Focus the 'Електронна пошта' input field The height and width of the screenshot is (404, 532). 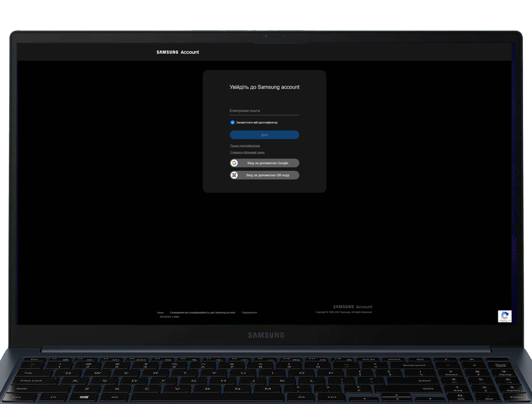(x=264, y=111)
